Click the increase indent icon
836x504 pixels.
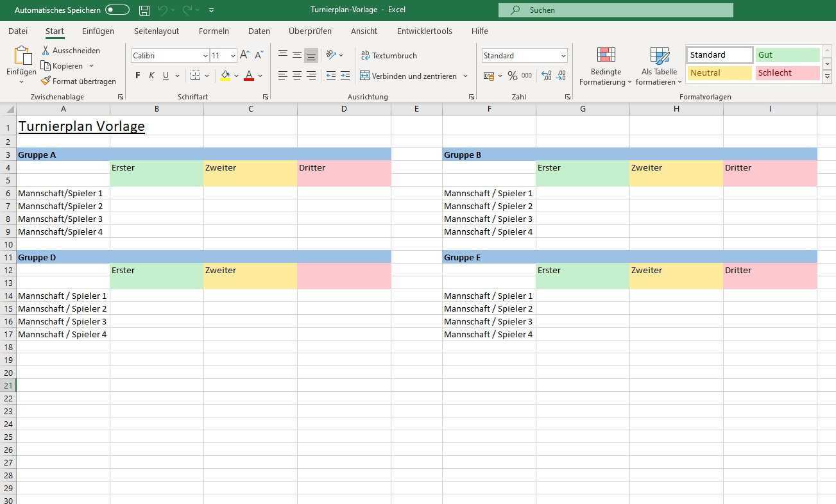pos(345,76)
